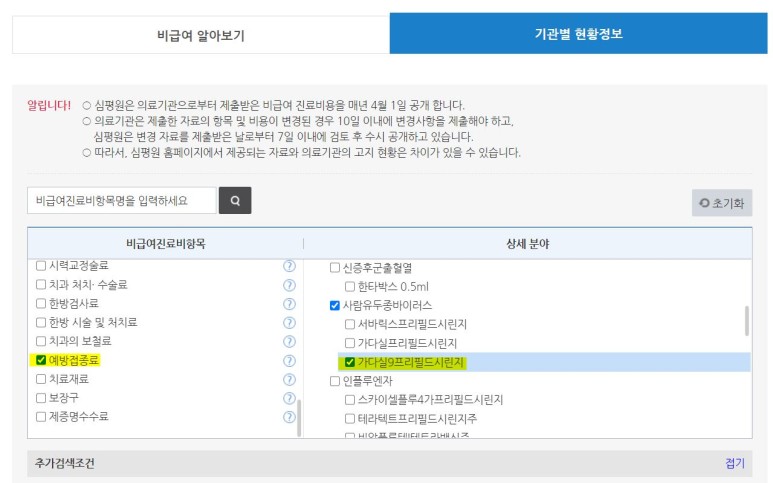
Task: Click the 비급여진료비항목 list scrollbar
Action: click(x=299, y=418)
